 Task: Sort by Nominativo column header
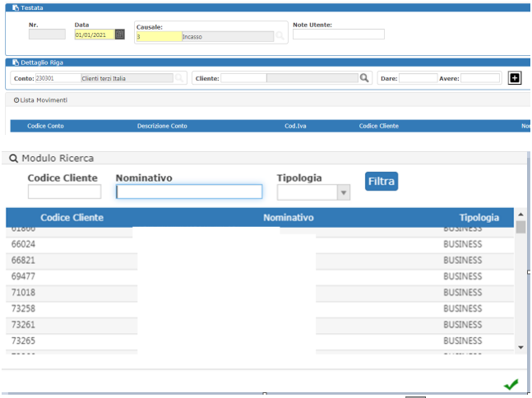[289, 217]
